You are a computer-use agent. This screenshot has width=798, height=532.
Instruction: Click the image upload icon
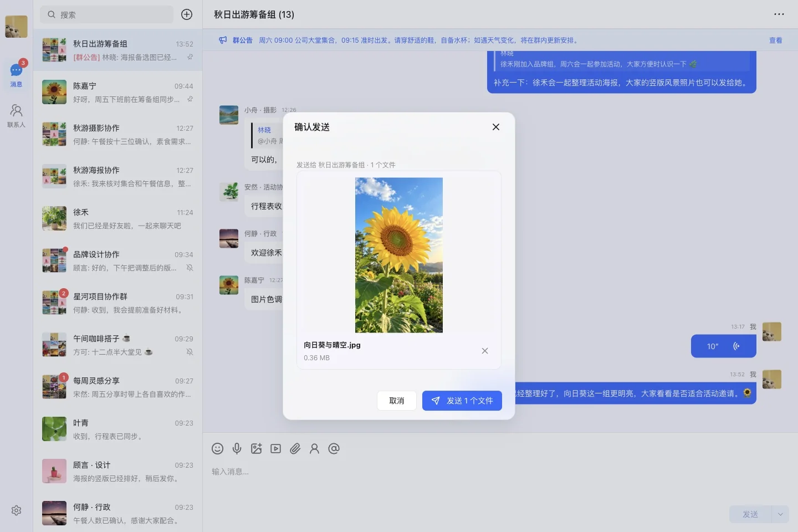click(x=256, y=449)
